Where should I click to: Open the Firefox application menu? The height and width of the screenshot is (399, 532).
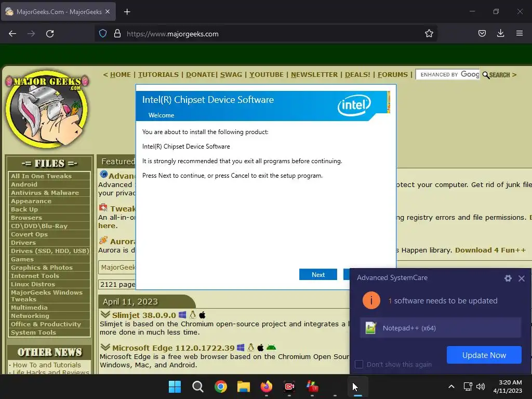click(519, 34)
